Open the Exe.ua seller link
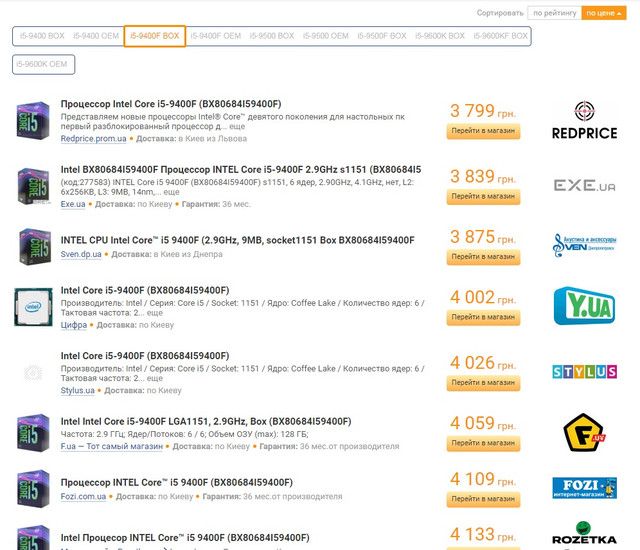The height and width of the screenshot is (550, 640). pos(73,204)
